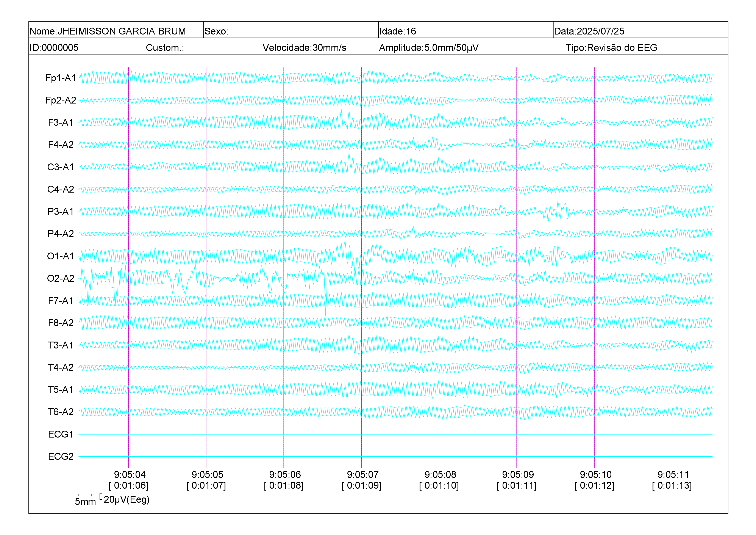Click the Data:2025/07/25 field
Image resolution: width=756 pixels, height=535 pixels.
pos(640,30)
